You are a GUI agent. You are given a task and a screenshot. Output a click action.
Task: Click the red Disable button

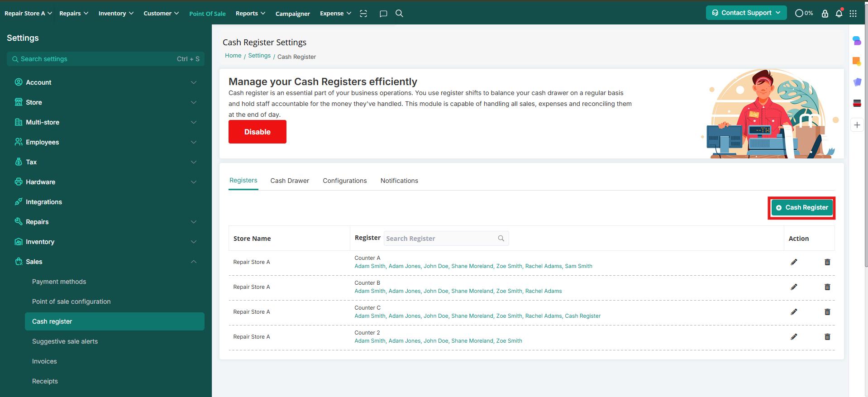tap(257, 132)
